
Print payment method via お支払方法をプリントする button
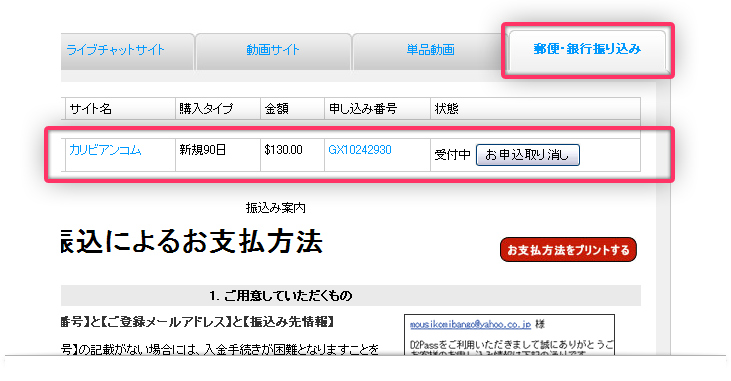point(568,250)
